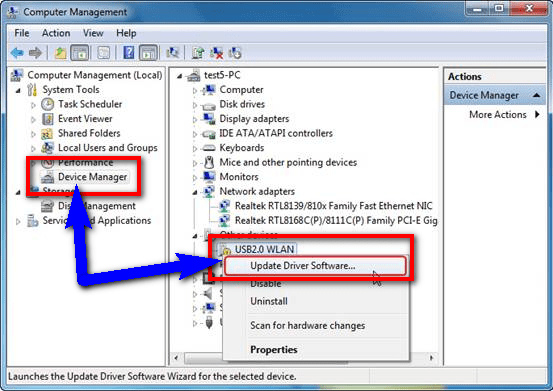Expand the Shared Folders node arrow

(33, 134)
